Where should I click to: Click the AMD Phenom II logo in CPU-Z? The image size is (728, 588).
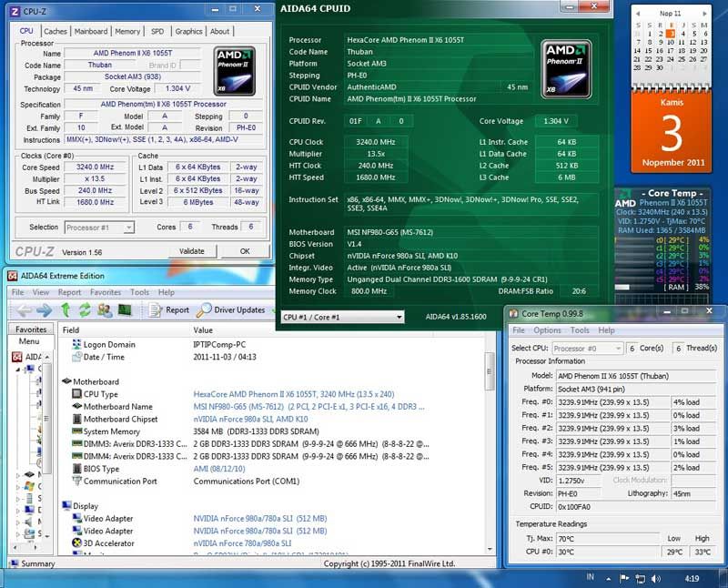coord(235,71)
